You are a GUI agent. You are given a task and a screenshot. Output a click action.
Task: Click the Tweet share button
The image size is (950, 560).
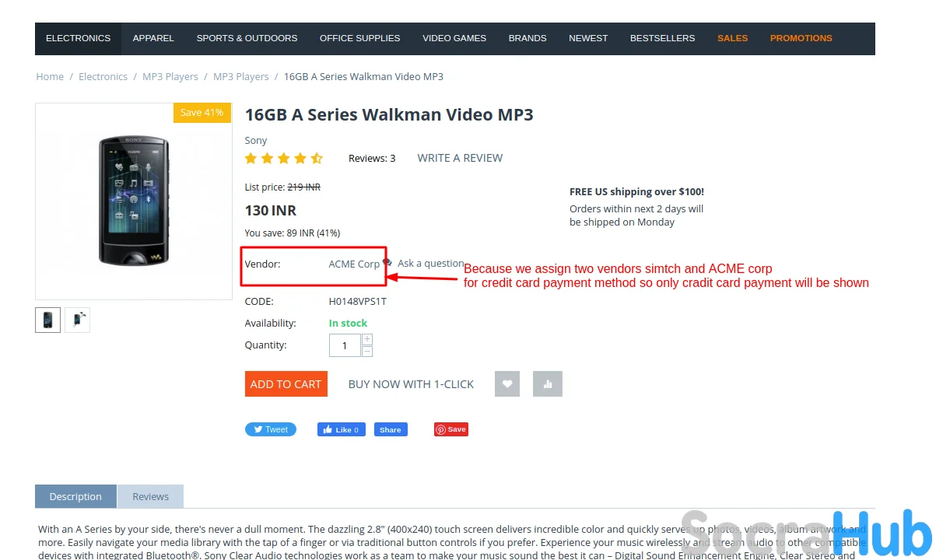point(271,429)
